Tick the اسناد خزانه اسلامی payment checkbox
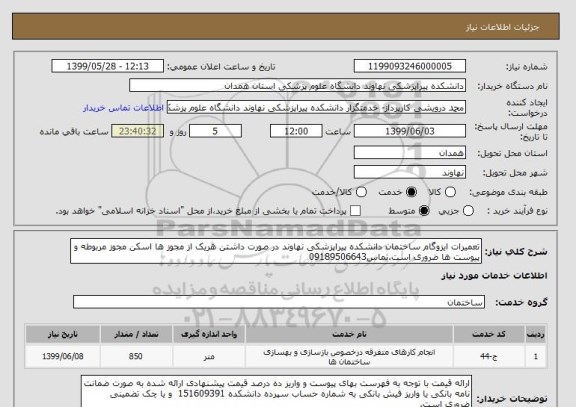Screen dimensions: 576x407 (355, 211)
